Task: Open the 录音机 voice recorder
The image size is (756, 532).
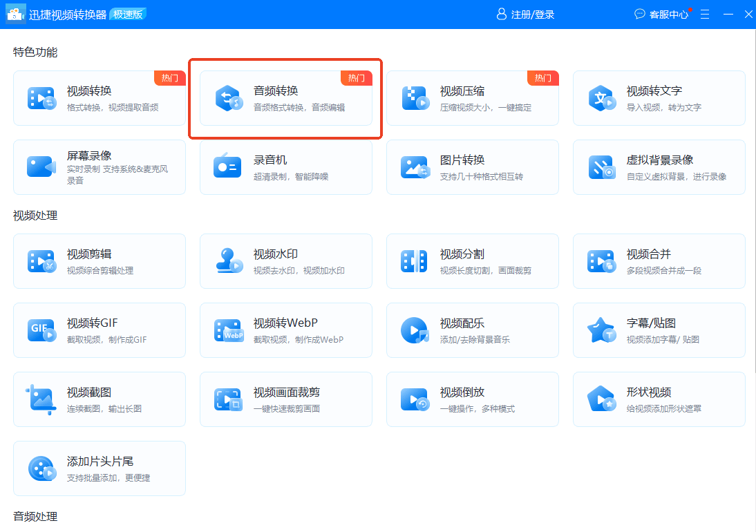Action: point(286,167)
